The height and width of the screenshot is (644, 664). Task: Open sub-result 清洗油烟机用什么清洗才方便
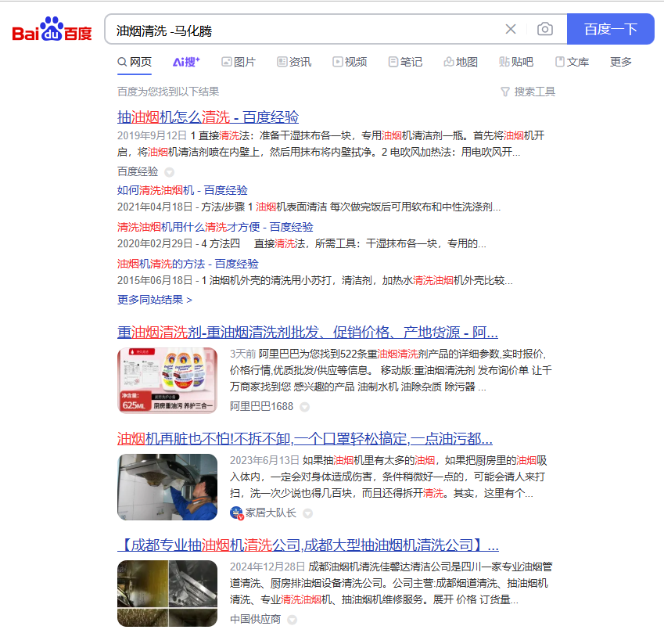[215, 227]
